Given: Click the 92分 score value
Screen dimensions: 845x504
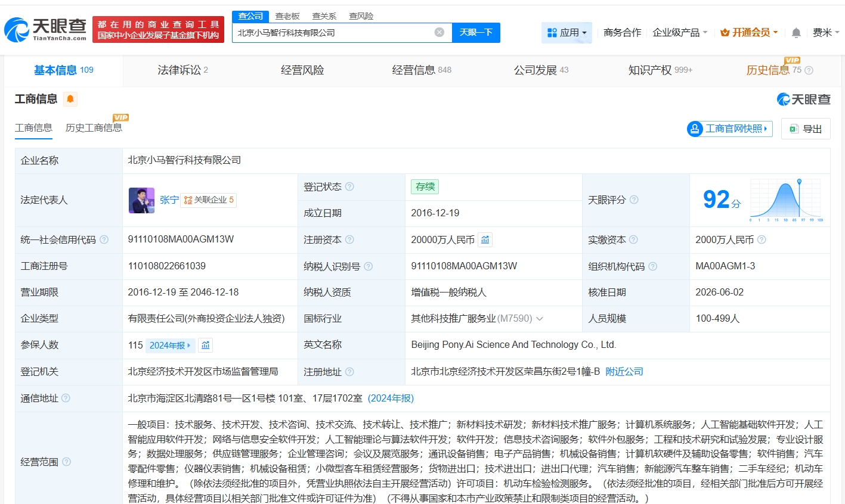Looking at the screenshot, I should click(722, 200).
